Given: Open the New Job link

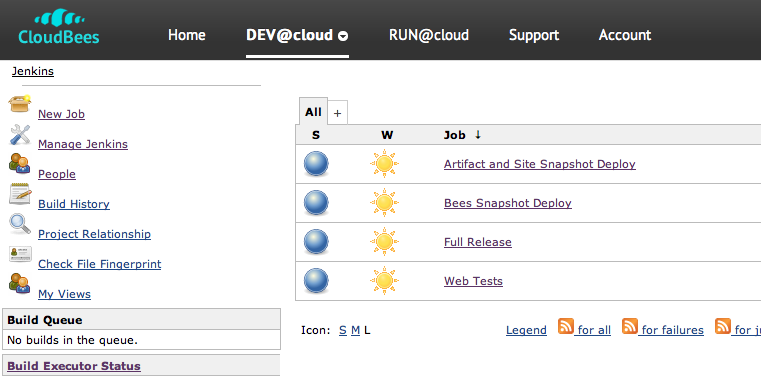Looking at the screenshot, I should pyautogui.click(x=62, y=114).
